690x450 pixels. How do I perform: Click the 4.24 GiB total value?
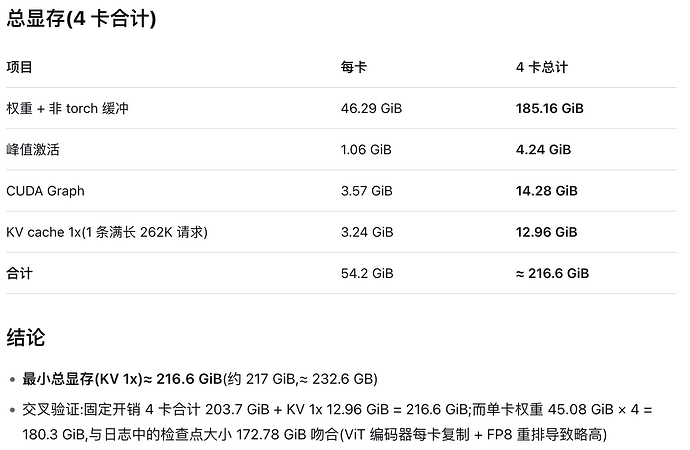[x=543, y=150]
